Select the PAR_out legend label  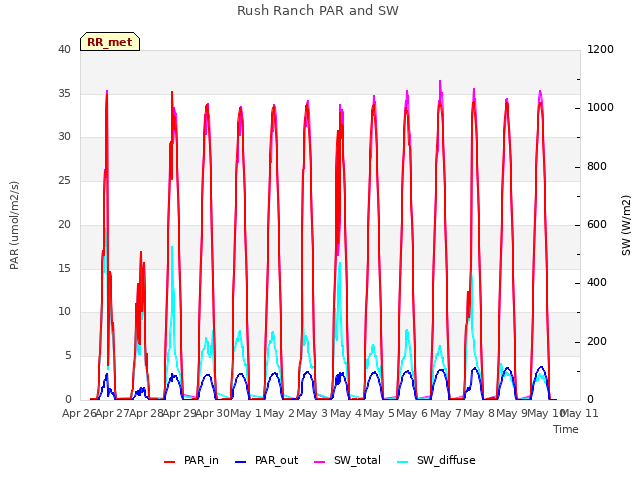276,460
